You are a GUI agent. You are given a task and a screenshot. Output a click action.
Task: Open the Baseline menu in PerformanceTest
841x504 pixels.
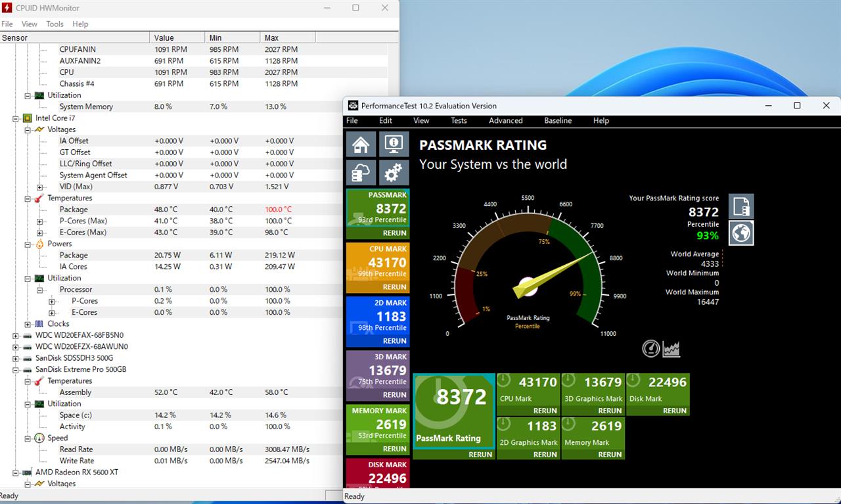(558, 121)
